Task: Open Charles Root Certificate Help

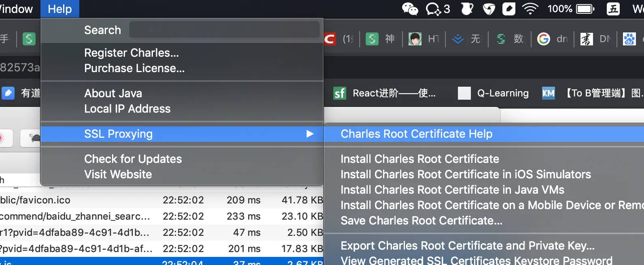Action: click(484, 134)
